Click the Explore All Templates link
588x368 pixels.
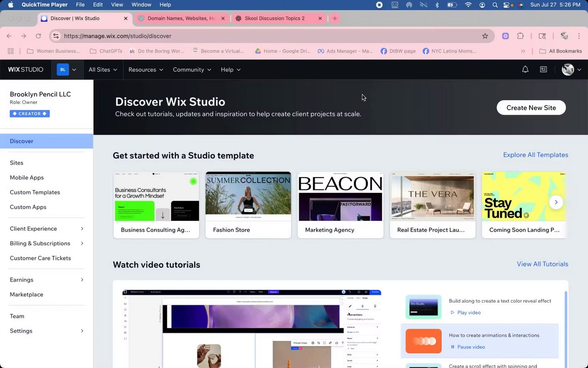[x=536, y=155]
